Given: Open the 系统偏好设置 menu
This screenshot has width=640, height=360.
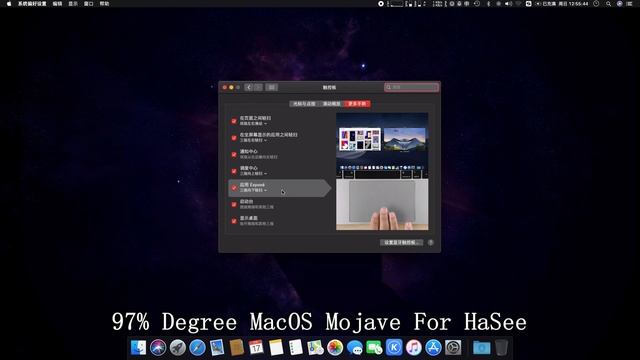Looking at the screenshot, I should click(32, 4).
